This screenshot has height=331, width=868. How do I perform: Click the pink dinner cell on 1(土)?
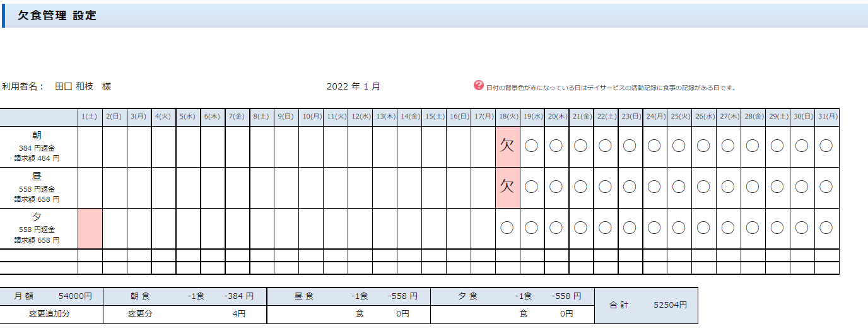90,228
